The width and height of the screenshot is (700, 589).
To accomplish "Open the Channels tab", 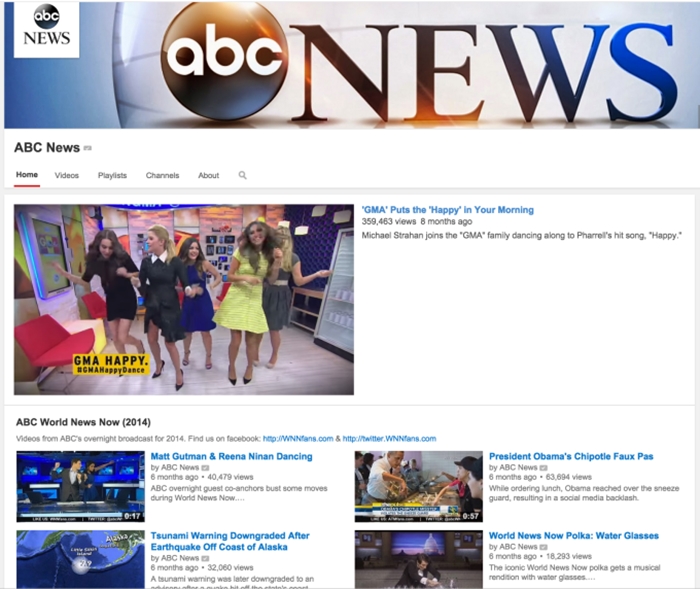I will [x=162, y=175].
